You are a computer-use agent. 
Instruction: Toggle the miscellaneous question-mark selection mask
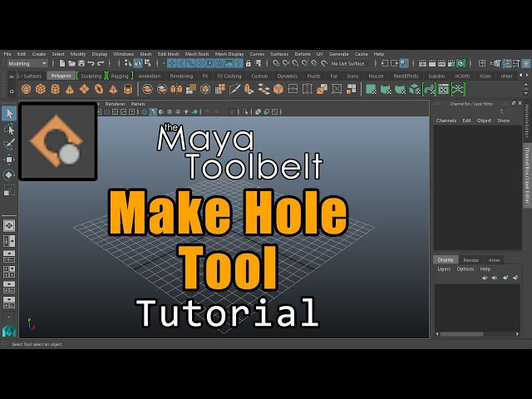(x=239, y=63)
